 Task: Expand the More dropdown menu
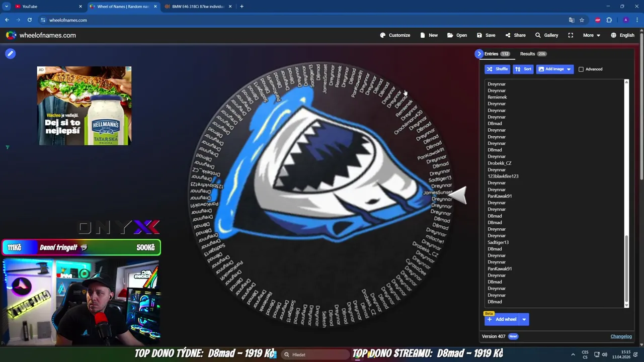(592, 35)
